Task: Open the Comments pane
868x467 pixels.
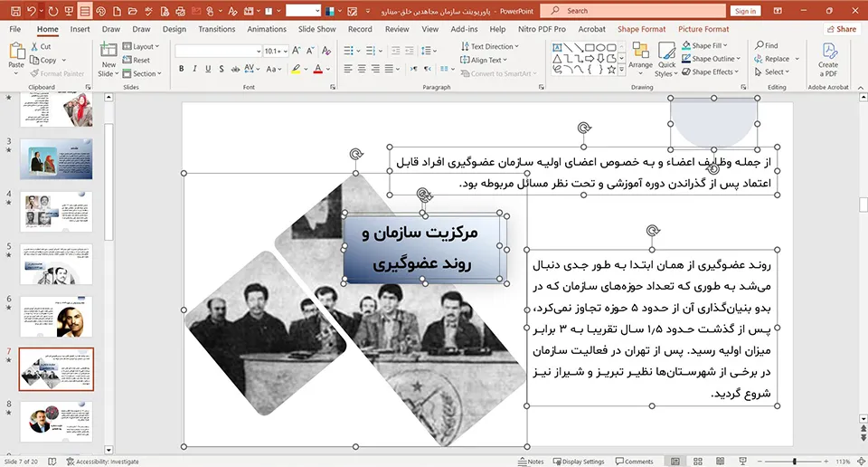Action: [x=635, y=462]
